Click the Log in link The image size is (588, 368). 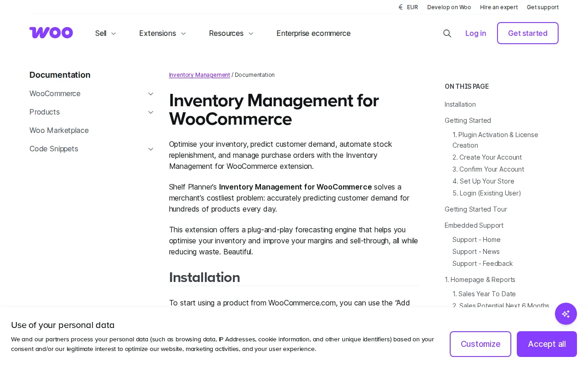(x=475, y=33)
